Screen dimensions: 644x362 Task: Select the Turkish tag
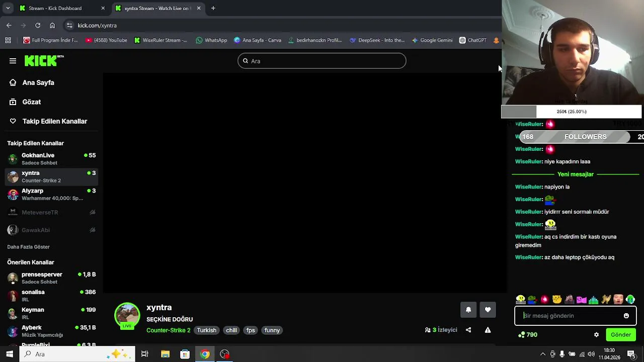[207, 330]
